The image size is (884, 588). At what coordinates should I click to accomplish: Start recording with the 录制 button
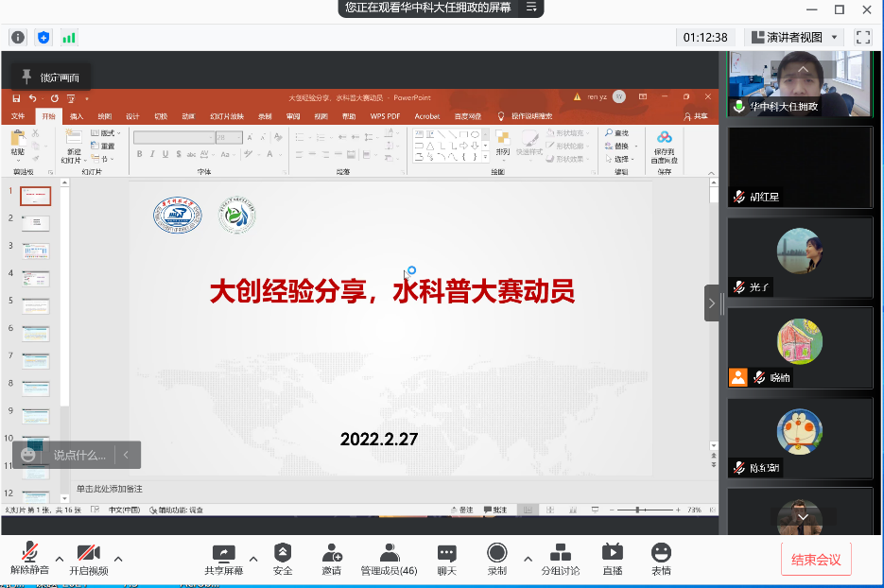496,559
